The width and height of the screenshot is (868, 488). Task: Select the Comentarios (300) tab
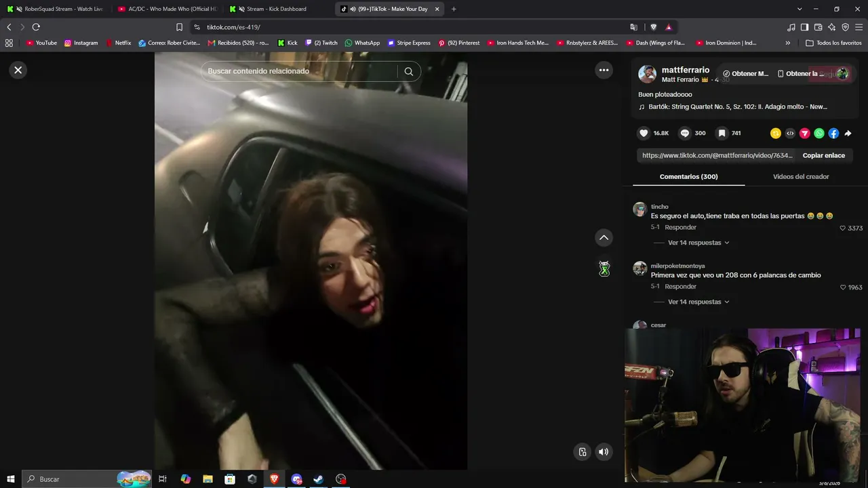point(688,177)
